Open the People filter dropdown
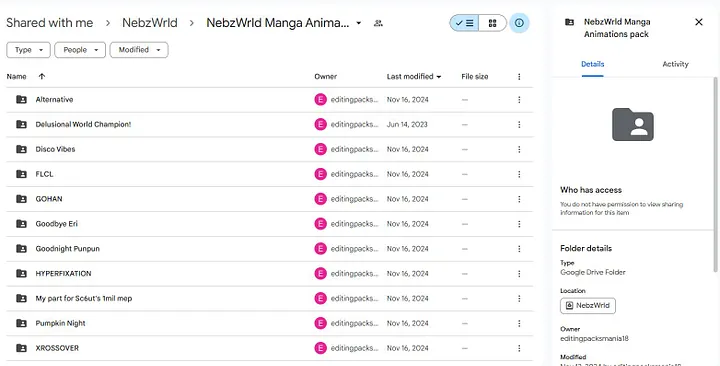The width and height of the screenshot is (720, 366). point(80,50)
